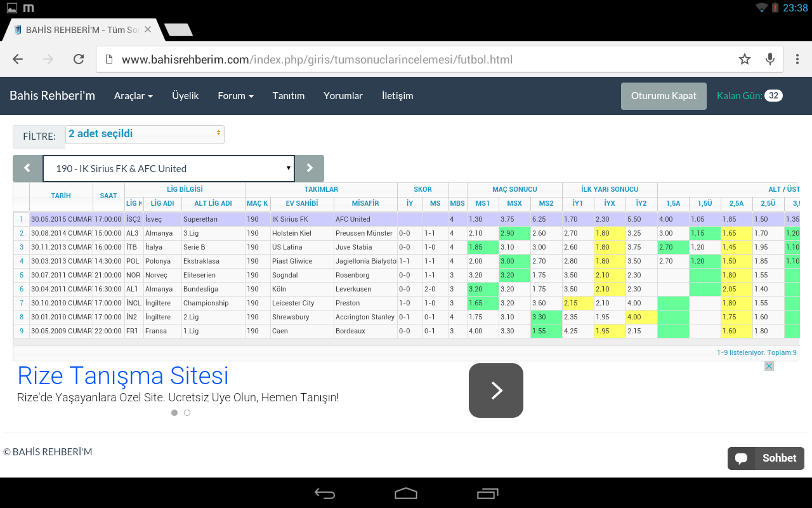The image size is (812, 508).
Task: Navigate back in the browser
Action: (17, 58)
